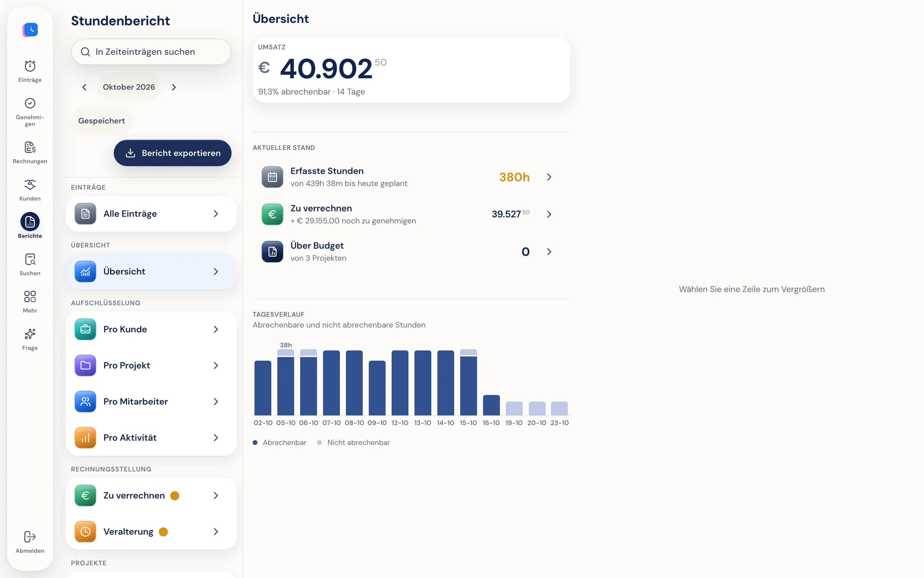Select Pro Aktivität breakdown
Screen dimensions: 924x578
(x=151, y=438)
